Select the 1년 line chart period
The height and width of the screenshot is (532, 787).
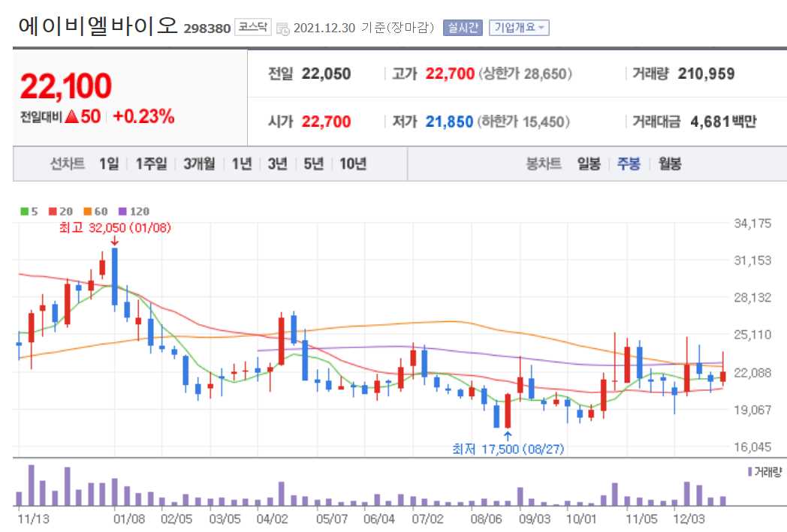click(x=241, y=164)
